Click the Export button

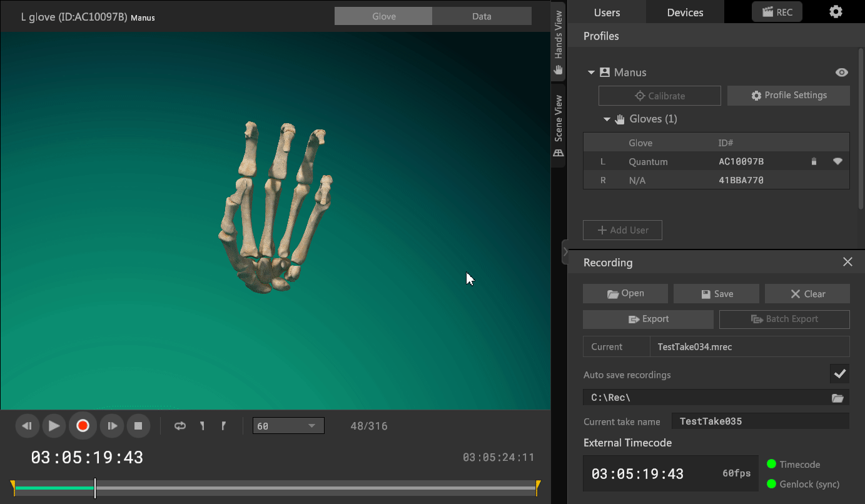pos(648,319)
